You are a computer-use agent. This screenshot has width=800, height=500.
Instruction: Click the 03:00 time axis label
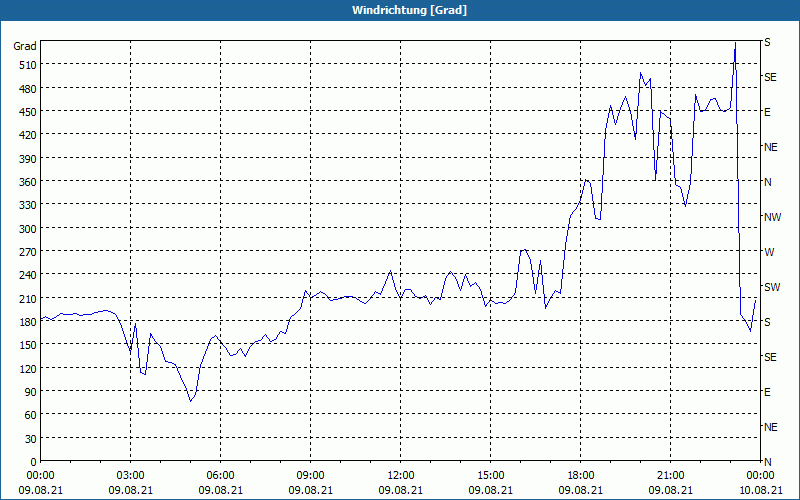click(x=131, y=476)
